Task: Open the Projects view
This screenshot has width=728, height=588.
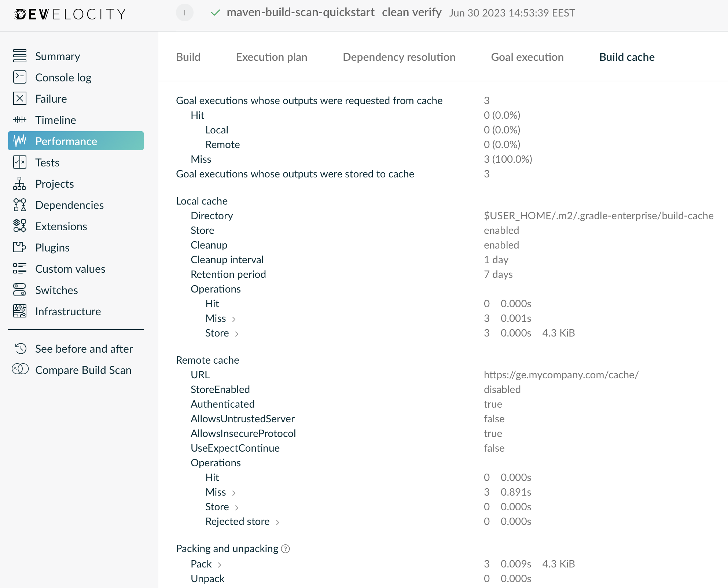Action: pyautogui.click(x=54, y=184)
